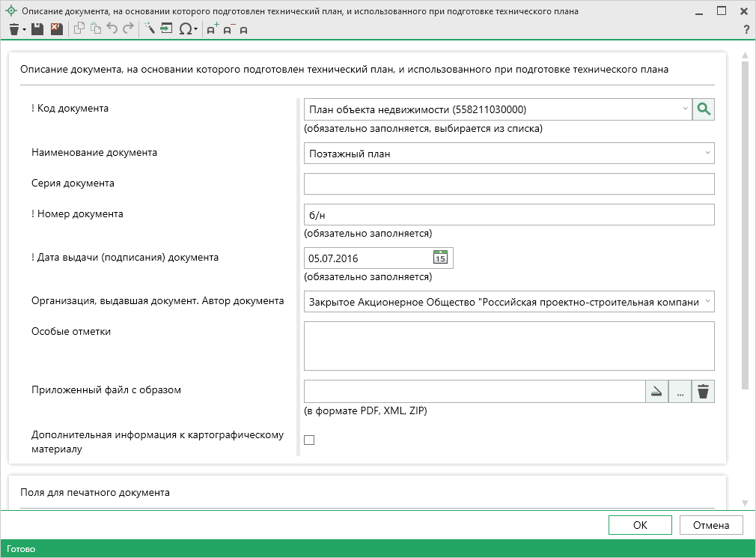Expand the Наименование документа dropdown
756x558 pixels.
tap(707, 154)
